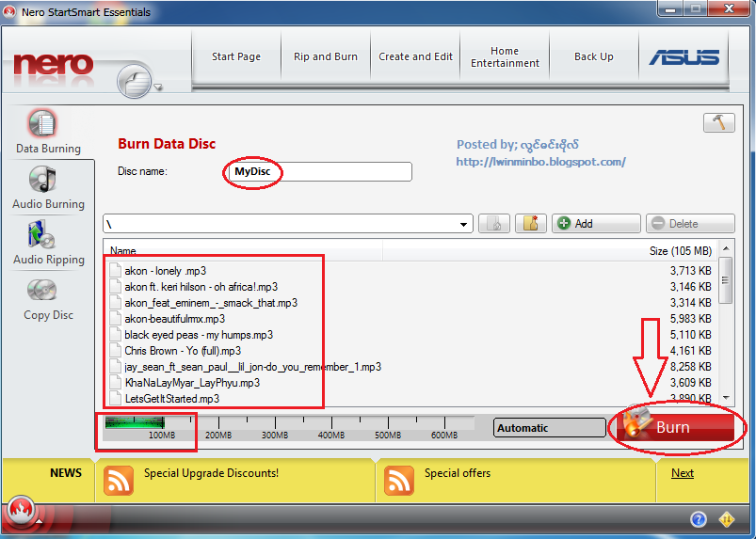This screenshot has height=539, width=756.
Task: Click the new folder button icon
Action: [530, 224]
